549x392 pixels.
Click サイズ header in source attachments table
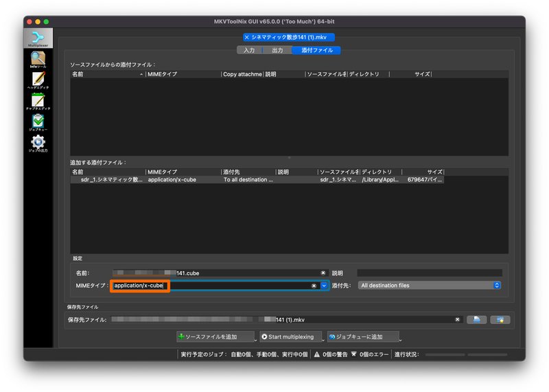tap(410, 74)
